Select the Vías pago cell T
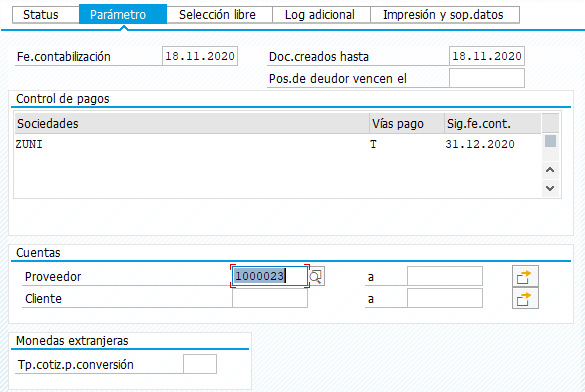Image resolution: width=585 pixels, height=392 pixels. click(406, 144)
